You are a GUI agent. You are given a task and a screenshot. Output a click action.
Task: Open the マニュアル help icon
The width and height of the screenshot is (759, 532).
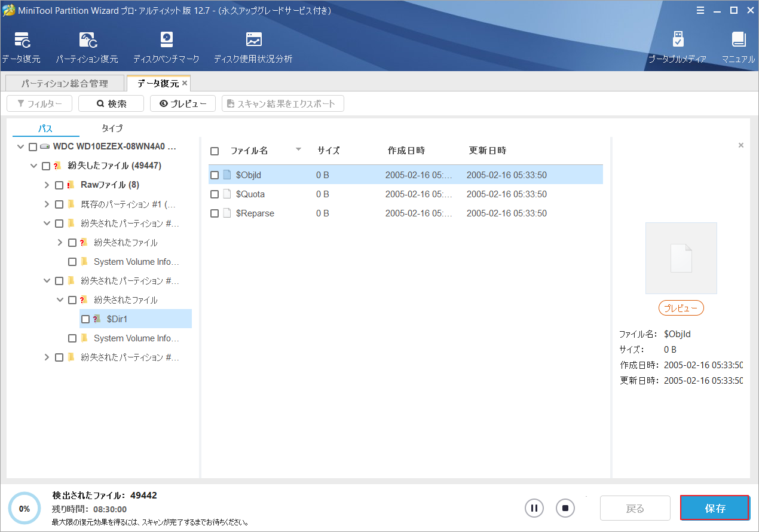pos(739,45)
